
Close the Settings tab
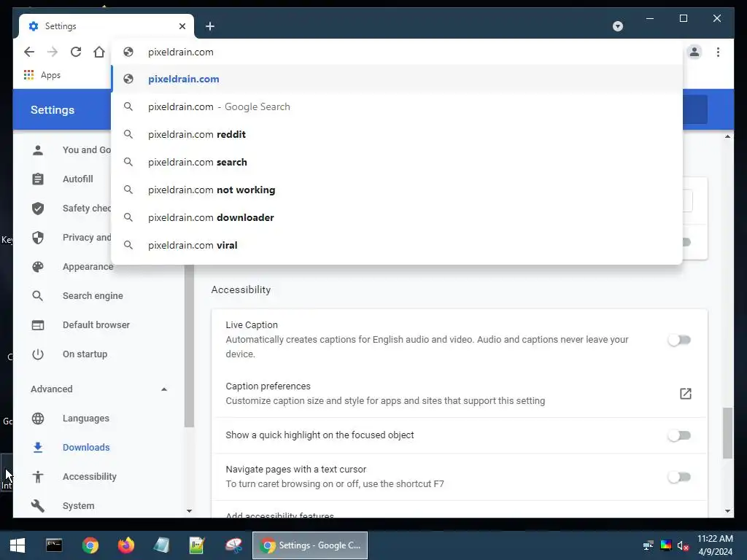pyautogui.click(x=182, y=26)
